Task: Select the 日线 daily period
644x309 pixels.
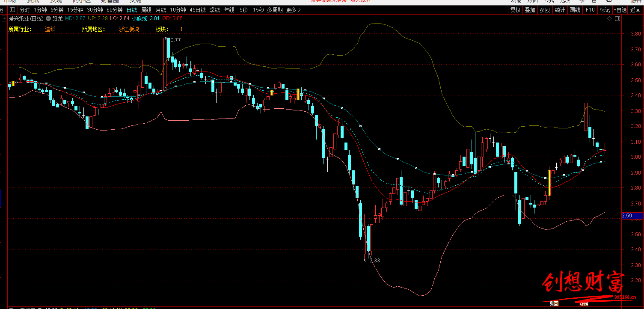Action: coord(131,10)
